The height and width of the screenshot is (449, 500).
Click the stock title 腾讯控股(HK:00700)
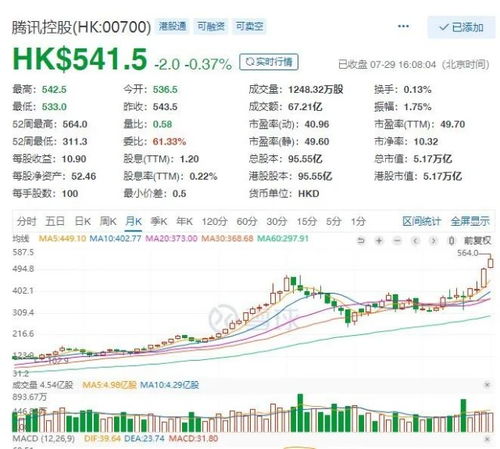[82, 27]
